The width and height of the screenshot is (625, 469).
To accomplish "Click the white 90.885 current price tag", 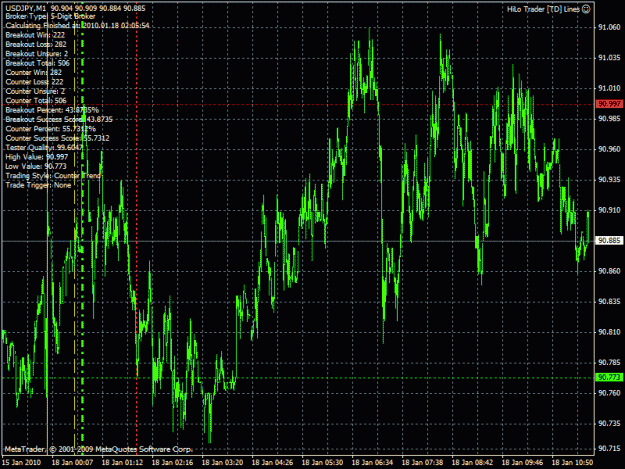I will (609, 240).
